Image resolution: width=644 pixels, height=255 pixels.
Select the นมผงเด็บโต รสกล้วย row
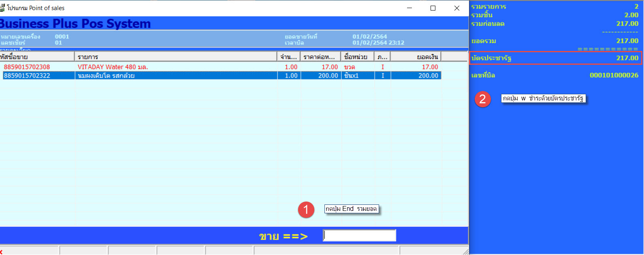[106, 76]
